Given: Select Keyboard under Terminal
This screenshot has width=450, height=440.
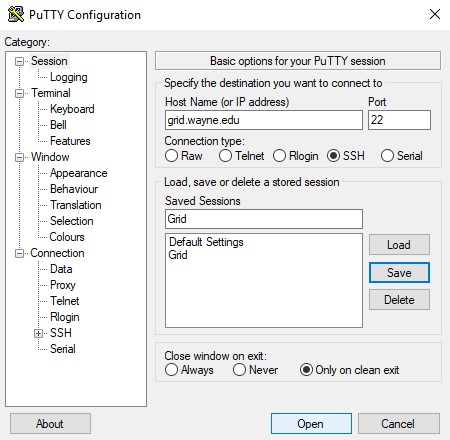Looking at the screenshot, I should tap(72, 109).
